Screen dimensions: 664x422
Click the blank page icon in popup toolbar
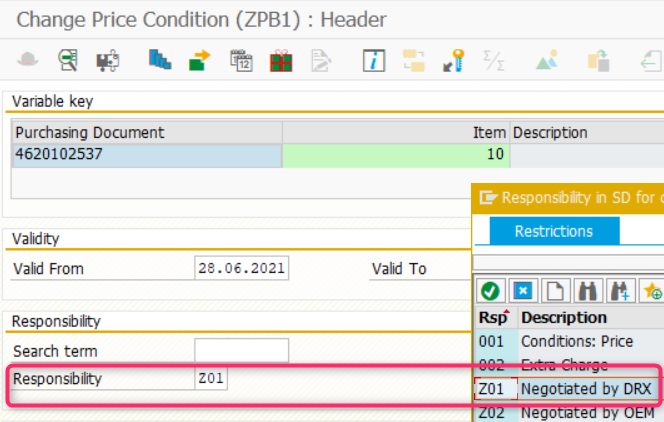pos(555,291)
